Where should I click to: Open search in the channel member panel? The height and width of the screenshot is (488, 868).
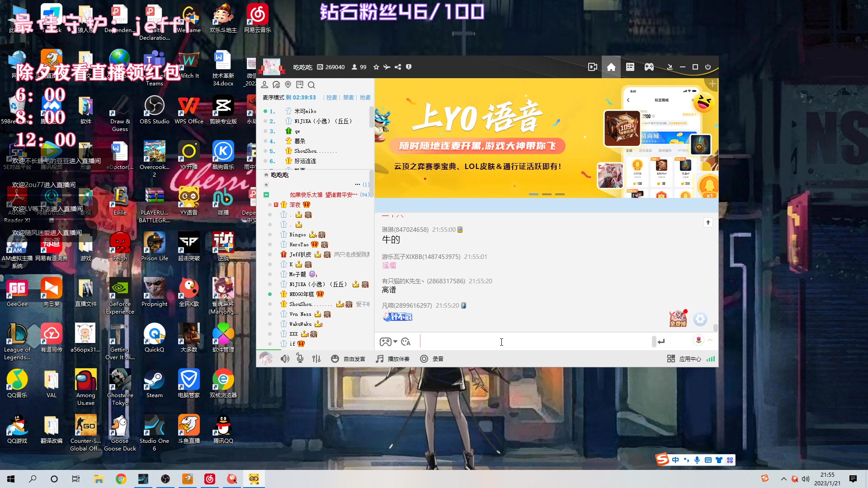click(311, 85)
